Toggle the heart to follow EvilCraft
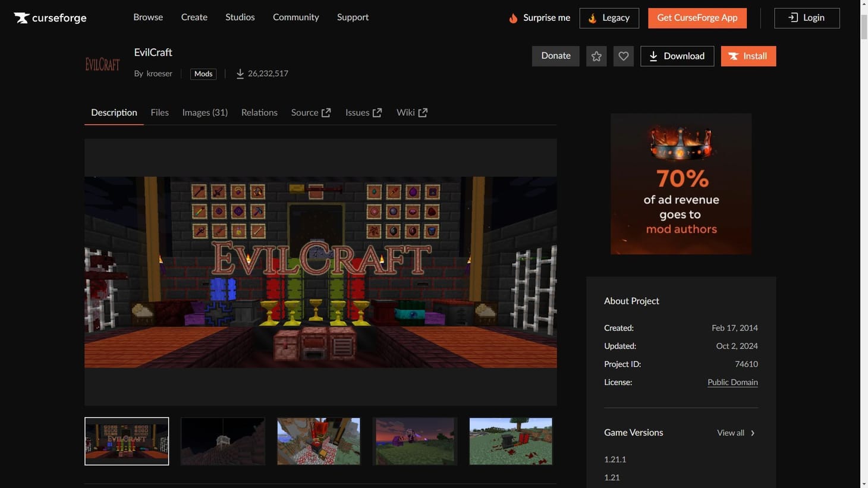The height and width of the screenshot is (488, 868). (x=623, y=55)
